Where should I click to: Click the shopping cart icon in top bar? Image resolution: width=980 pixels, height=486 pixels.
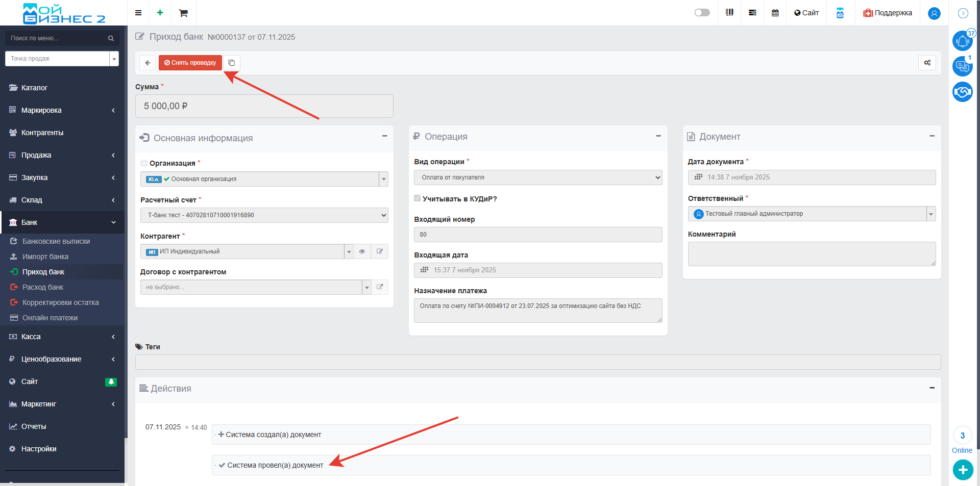click(x=183, y=13)
